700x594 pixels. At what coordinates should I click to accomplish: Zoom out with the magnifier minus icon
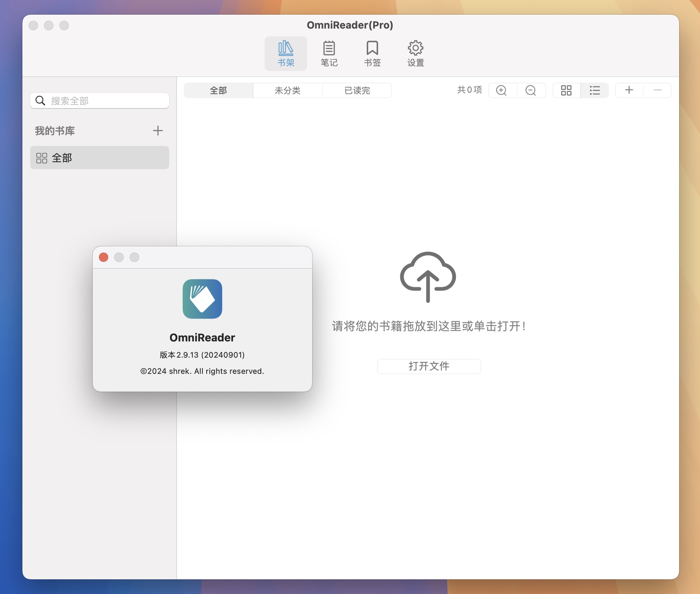point(531,90)
